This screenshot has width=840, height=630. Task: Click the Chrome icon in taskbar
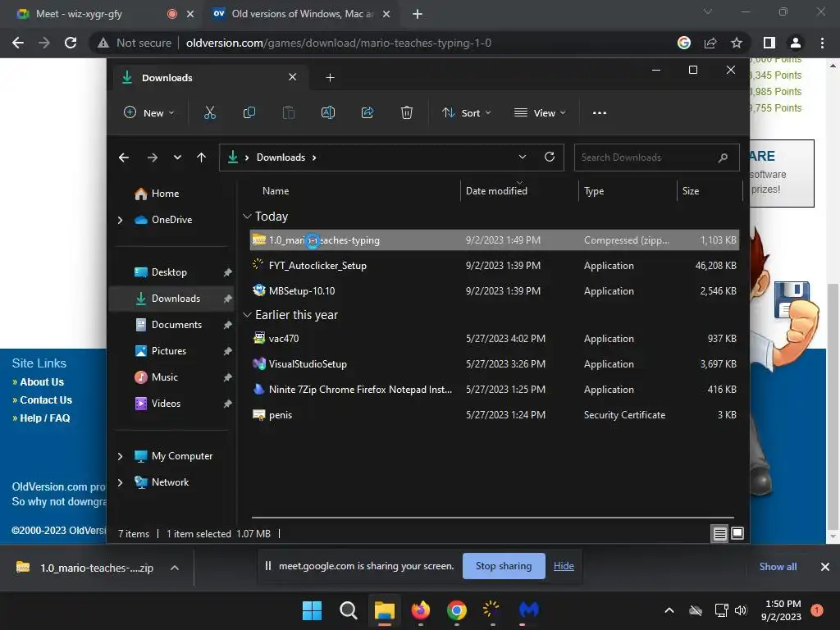point(456,610)
